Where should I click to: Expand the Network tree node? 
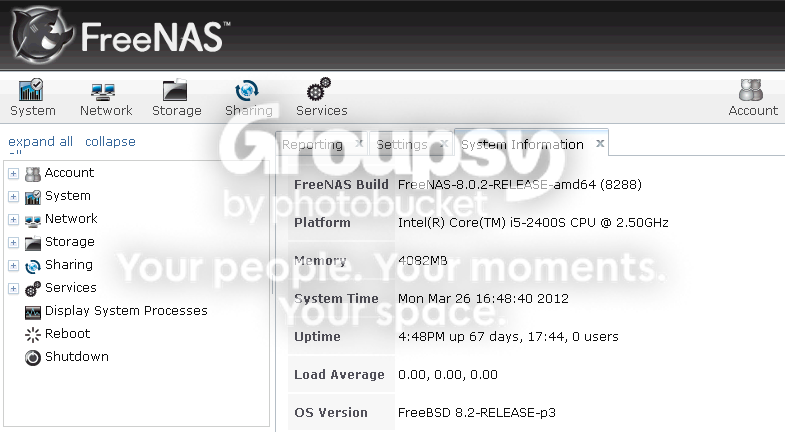point(14,220)
